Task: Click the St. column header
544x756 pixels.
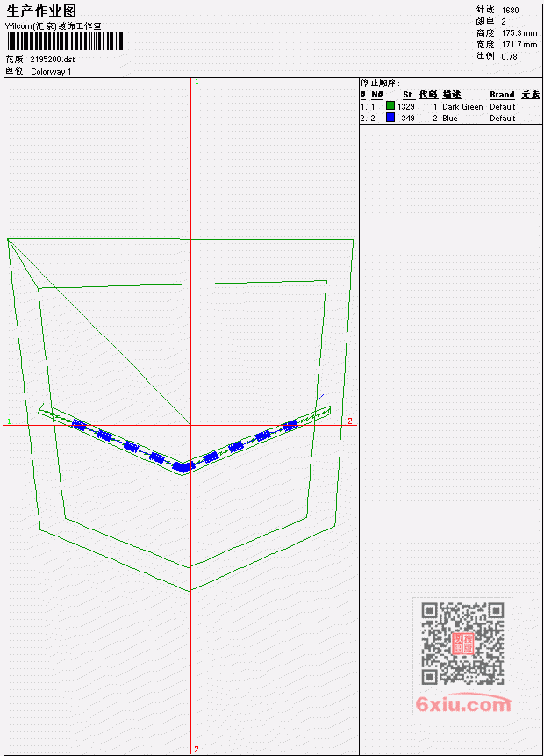Action: 409,95
